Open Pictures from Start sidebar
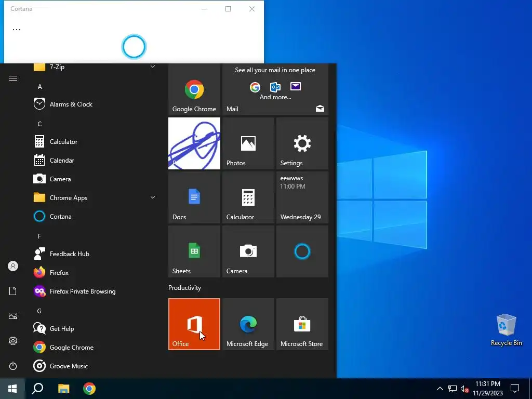The image size is (532, 399). point(13,316)
